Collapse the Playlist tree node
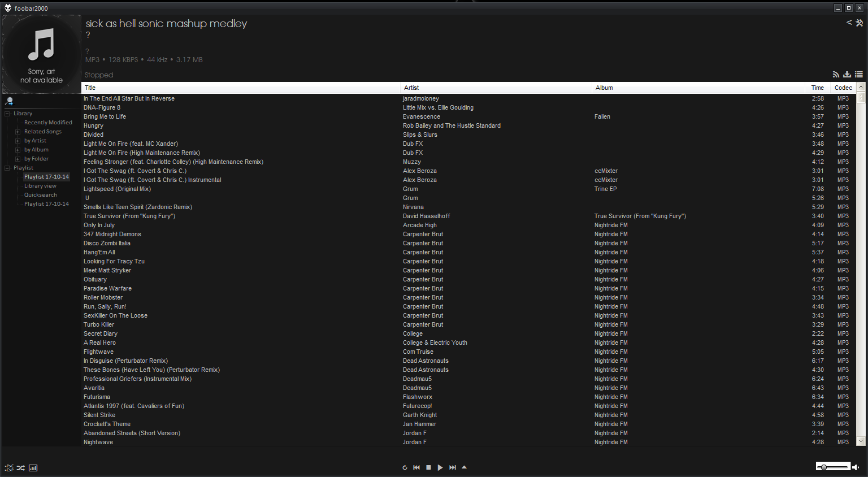Image resolution: width=868 pixels, height=477 pixels. coord(7,168)
